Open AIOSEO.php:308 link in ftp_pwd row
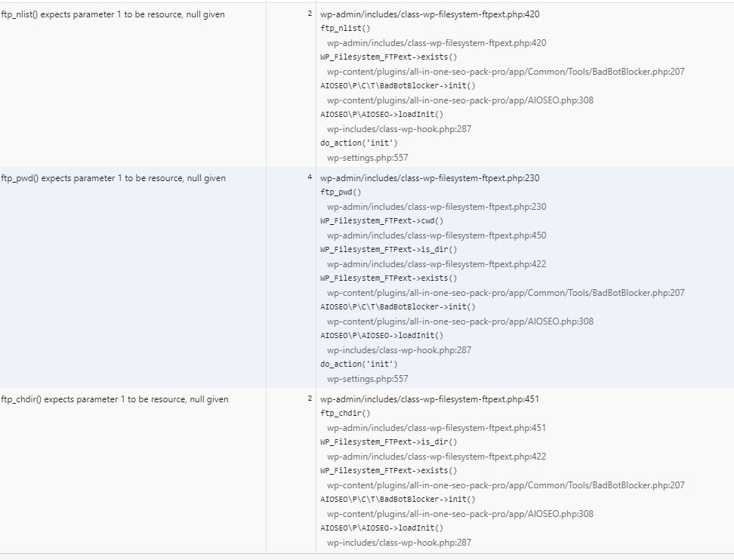Viewport: 734px width, 560px height. 460,322
